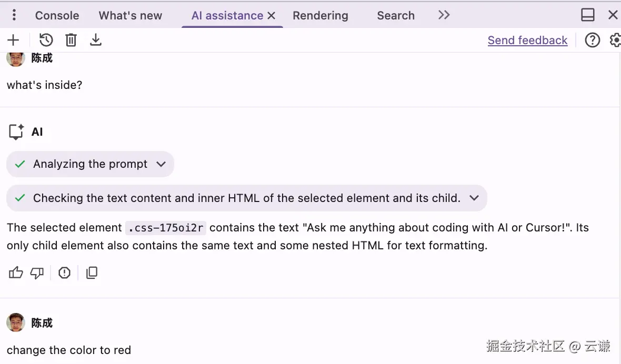The width and height of the screenshot is (621, 364).
Task: Open the What's new tab
Action: [x=130, y=16]
